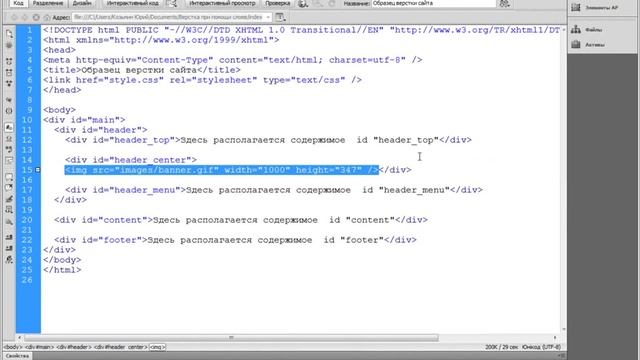Click Move or Convert CSS icon
Screen dimensions: 640x360
click(x=9, y=221)
